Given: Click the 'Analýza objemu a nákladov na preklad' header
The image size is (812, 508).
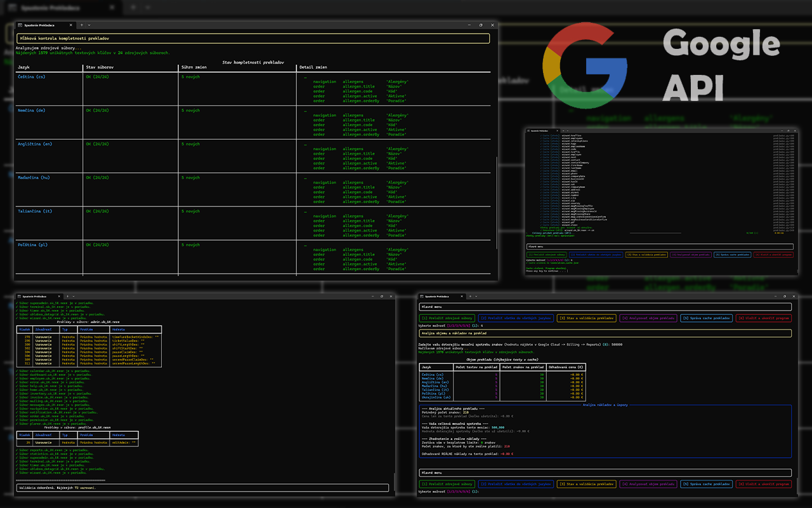Looking at the screenshot, I should [x=605, y=333].
